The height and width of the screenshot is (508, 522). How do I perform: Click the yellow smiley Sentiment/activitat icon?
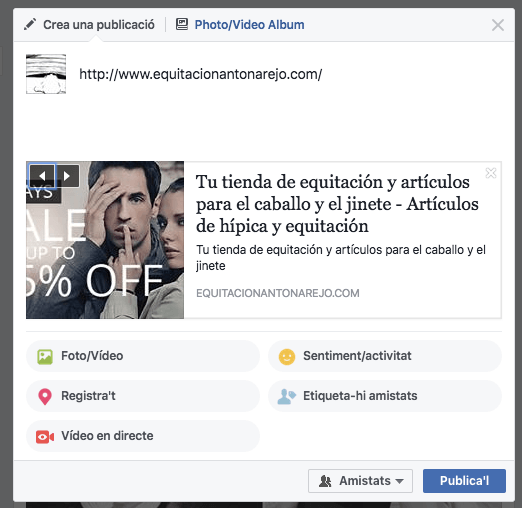point(287,357)
